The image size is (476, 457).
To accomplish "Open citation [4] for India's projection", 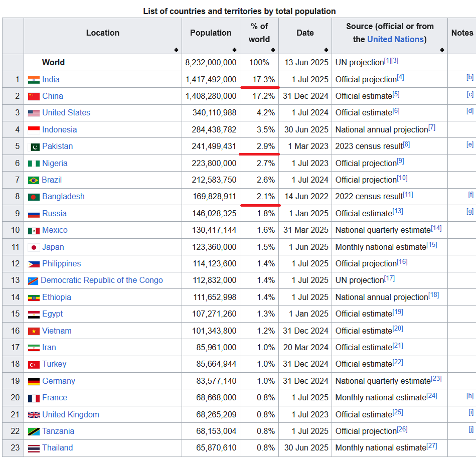I will 400,78.
